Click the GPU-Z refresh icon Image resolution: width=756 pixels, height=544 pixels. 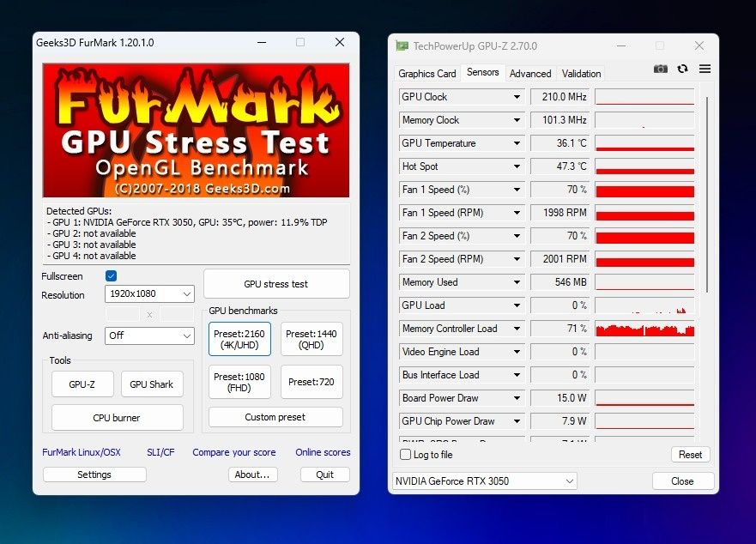[682, 69]
